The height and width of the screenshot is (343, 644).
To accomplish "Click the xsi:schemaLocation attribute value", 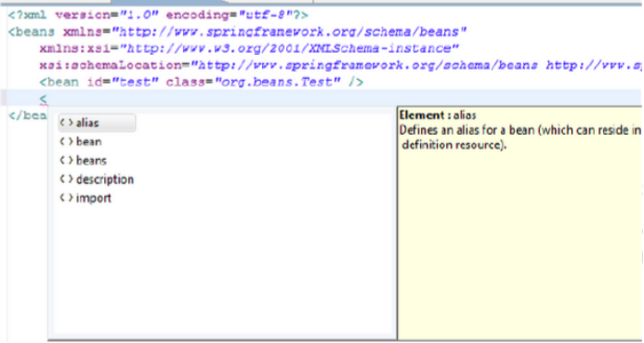I will coord(416,66).
